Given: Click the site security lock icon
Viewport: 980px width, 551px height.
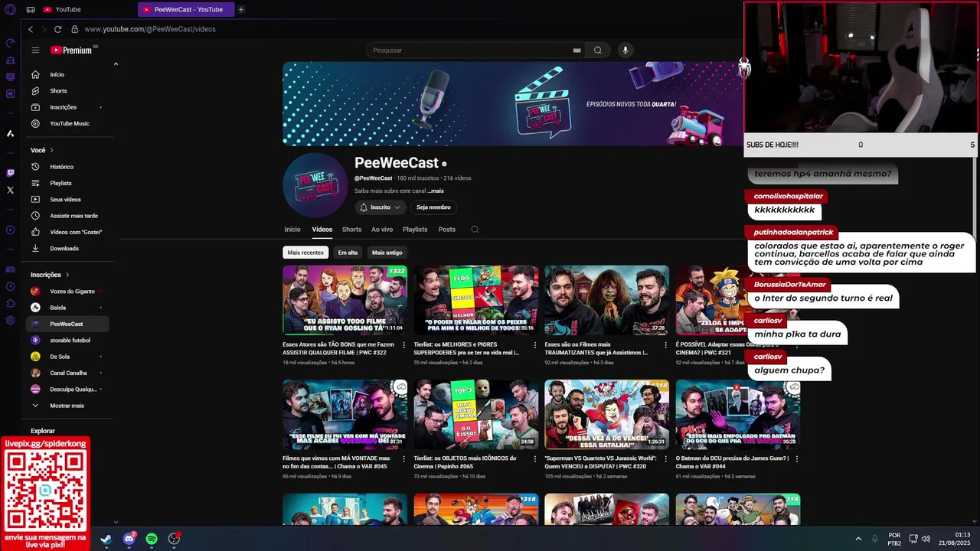Looking at the screenshot, I should (x=74, y=29).
